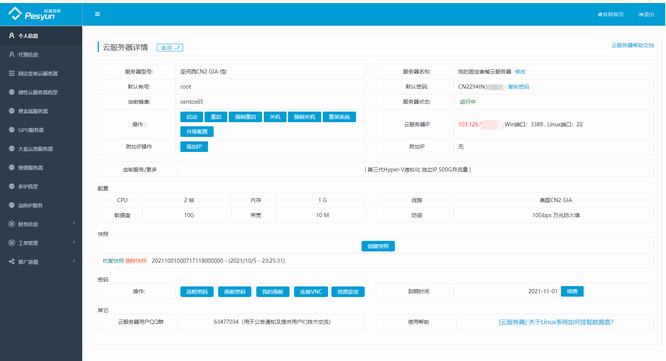This screenshot has width=666, height=361.
Task: Click the 重装系统 button
Action: (x=339, y=117)
